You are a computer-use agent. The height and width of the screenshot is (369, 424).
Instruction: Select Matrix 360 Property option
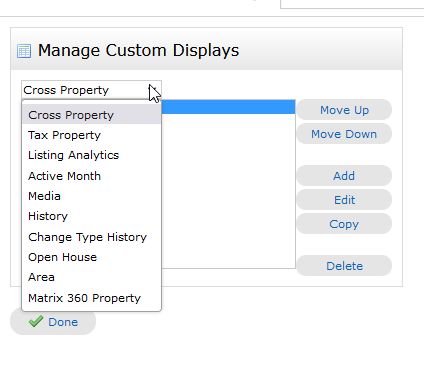click(91, 298)
